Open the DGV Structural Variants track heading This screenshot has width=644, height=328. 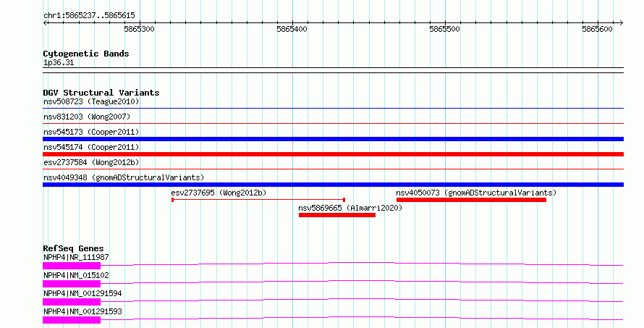pyautogui.click(x=101, y=93)
